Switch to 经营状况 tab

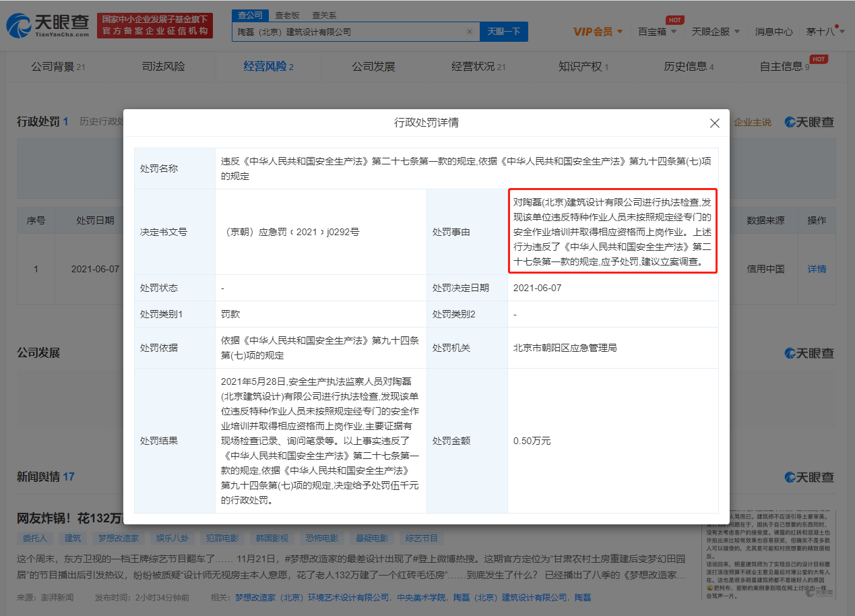click(478, 67)
